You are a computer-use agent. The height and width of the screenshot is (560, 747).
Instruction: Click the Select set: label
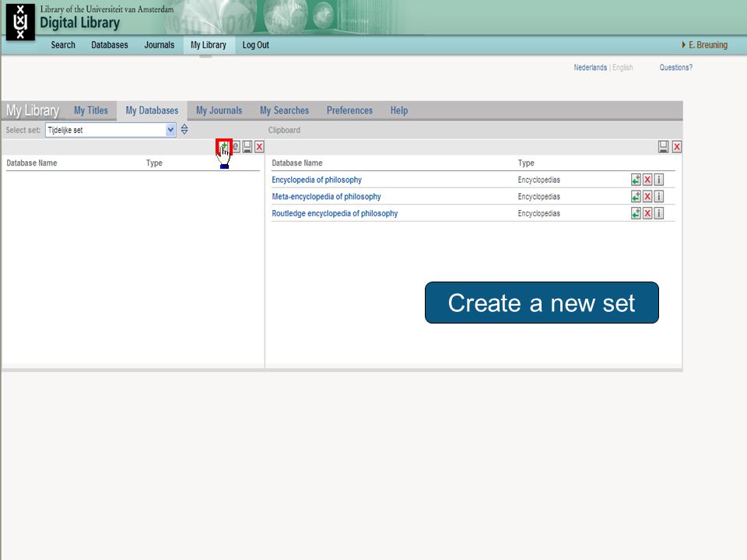pos(23,130)
